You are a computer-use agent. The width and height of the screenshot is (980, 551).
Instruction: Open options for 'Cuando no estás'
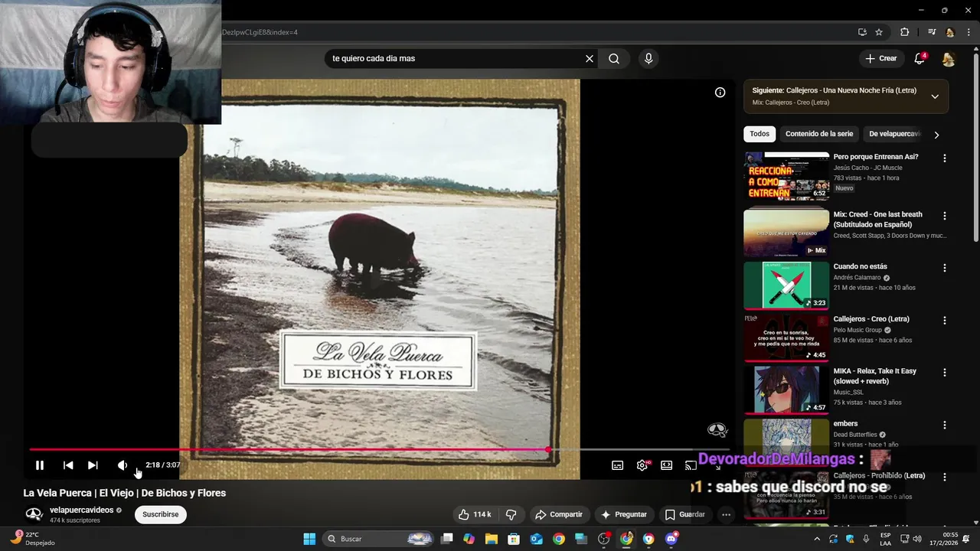(x=944, y=268)
